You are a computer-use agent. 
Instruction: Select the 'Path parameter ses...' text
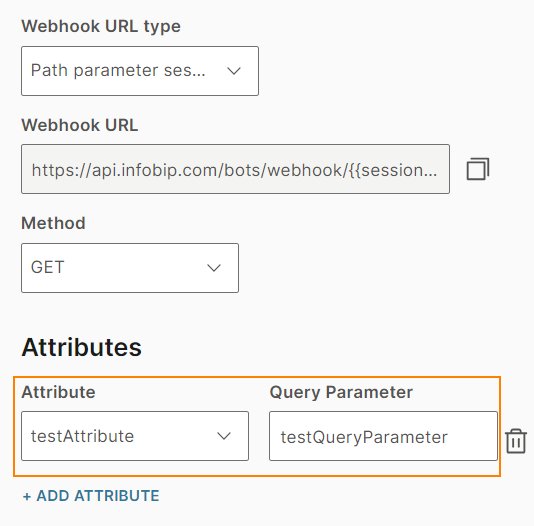click(x=118, y=71)
